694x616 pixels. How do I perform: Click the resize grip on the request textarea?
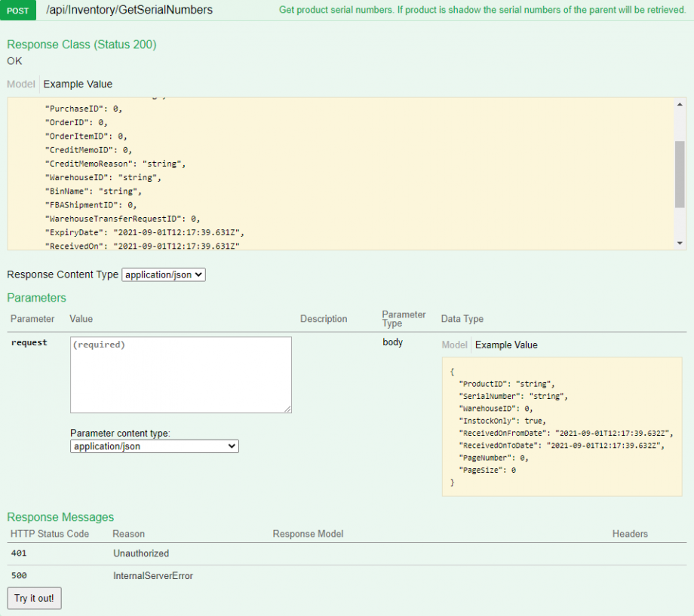tap(287, 407)
